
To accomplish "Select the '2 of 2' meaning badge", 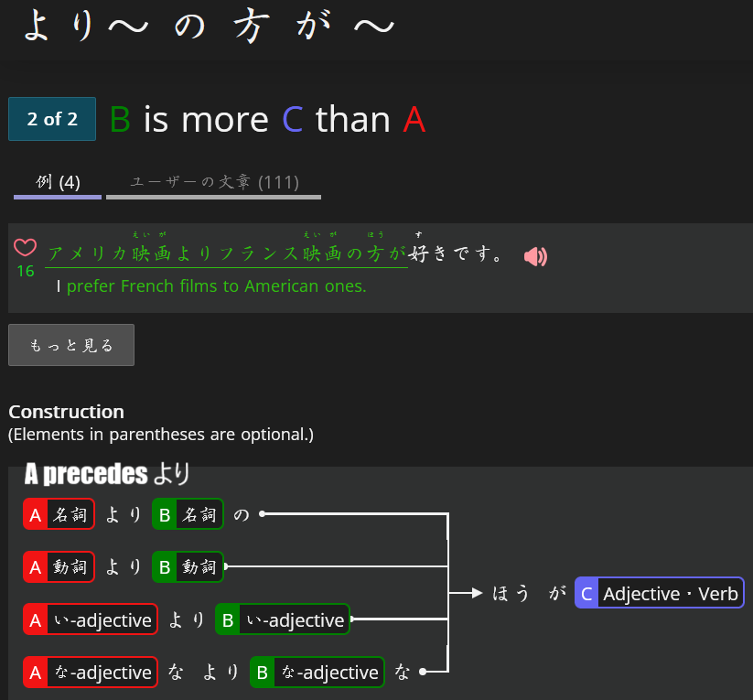I will pos(52,119).
